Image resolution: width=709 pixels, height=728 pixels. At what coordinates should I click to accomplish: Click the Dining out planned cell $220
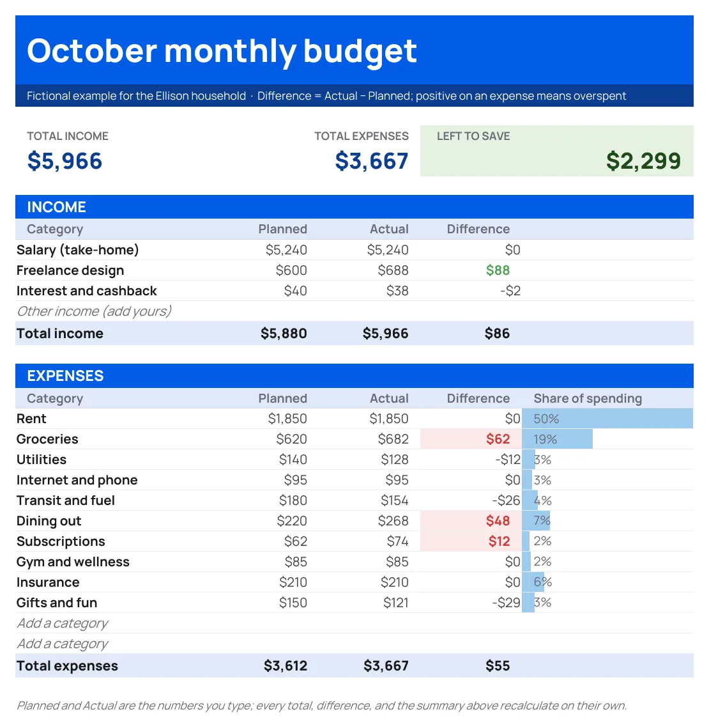[x=292, y=521]
